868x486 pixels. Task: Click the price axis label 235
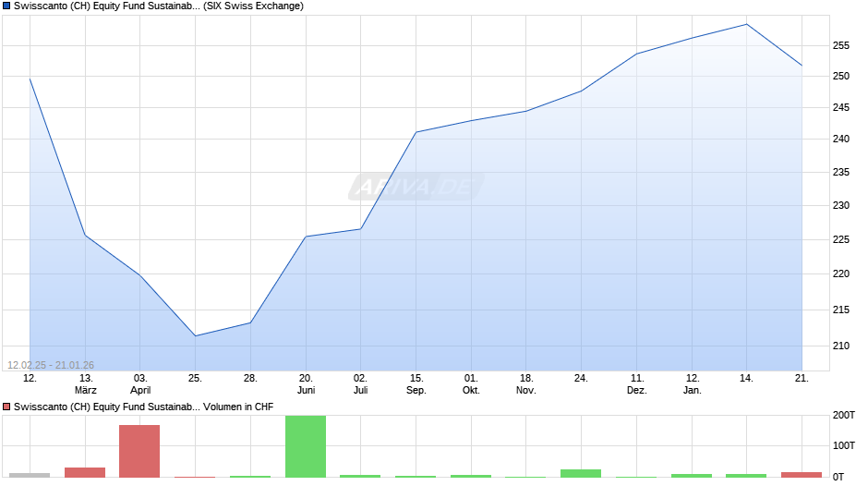click(x=841, y=173)
